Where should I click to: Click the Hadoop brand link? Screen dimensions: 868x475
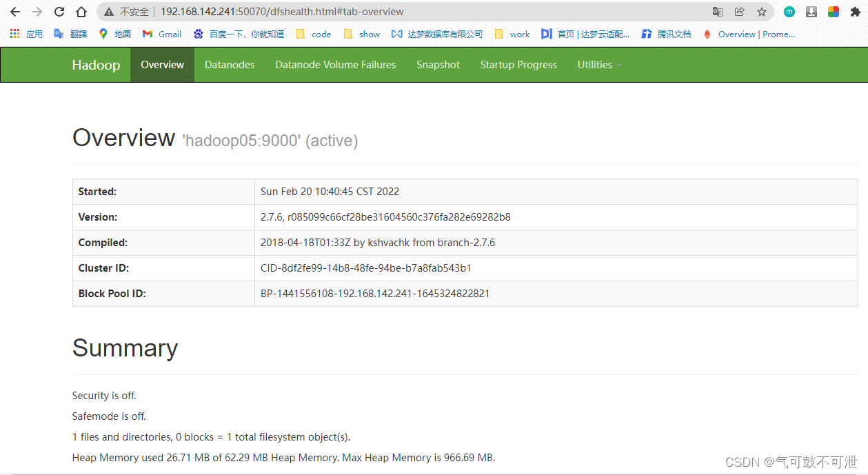[x=96, y=65]
